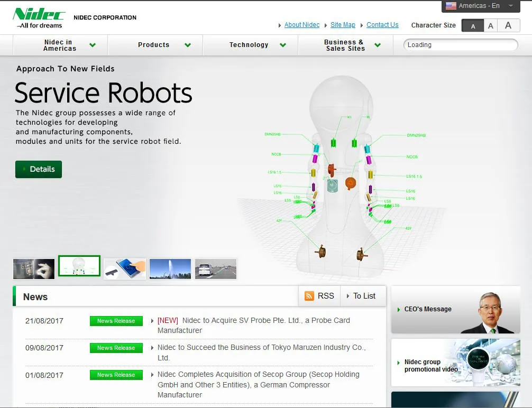Click the green arrow beside CEO's Message

[399, 309]
